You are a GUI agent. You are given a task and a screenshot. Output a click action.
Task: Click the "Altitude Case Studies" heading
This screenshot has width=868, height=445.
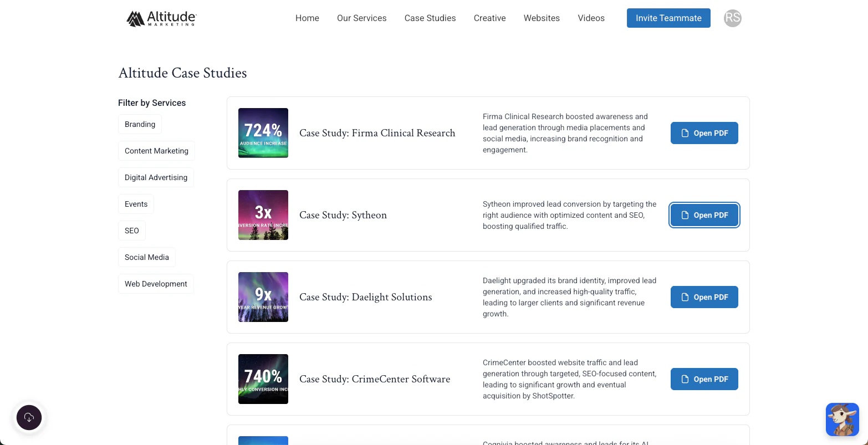point(182,73)
